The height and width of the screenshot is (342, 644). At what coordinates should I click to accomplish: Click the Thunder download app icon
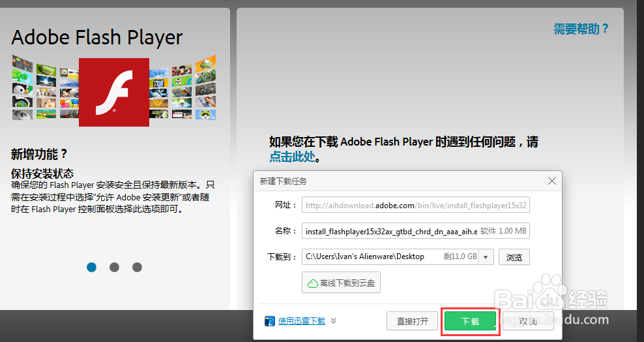270,321
